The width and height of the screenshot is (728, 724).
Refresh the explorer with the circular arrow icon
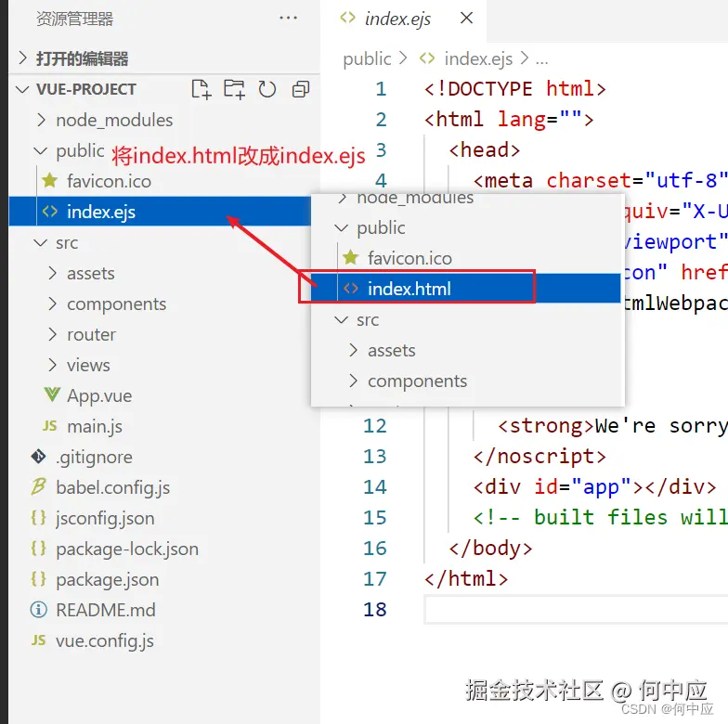coord(267,89)
